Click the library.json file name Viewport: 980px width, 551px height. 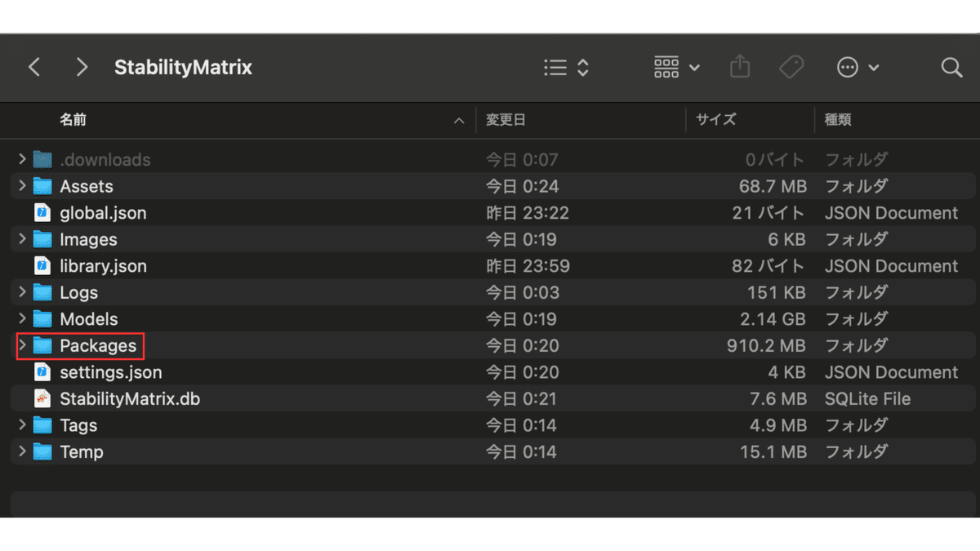tap(103, 266)
